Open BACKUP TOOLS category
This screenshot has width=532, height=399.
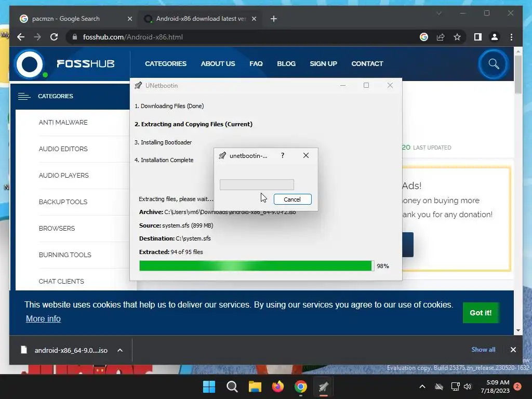tap(63, 202)
